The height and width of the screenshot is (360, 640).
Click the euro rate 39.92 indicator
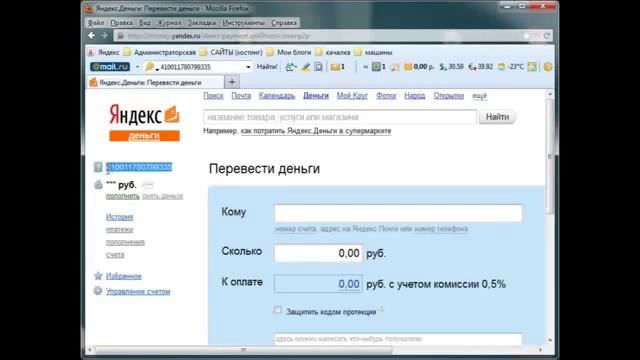click(x=480, y=67)
